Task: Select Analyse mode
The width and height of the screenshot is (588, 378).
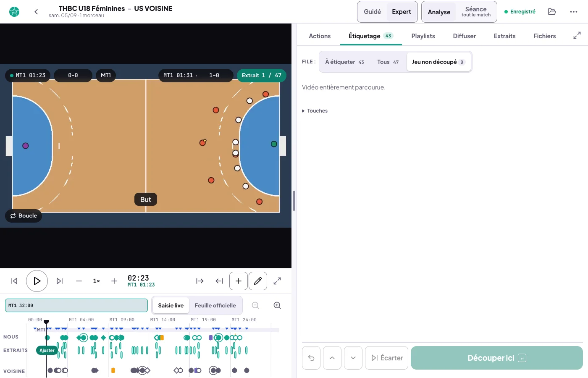Action: click(x=439, y=12)
